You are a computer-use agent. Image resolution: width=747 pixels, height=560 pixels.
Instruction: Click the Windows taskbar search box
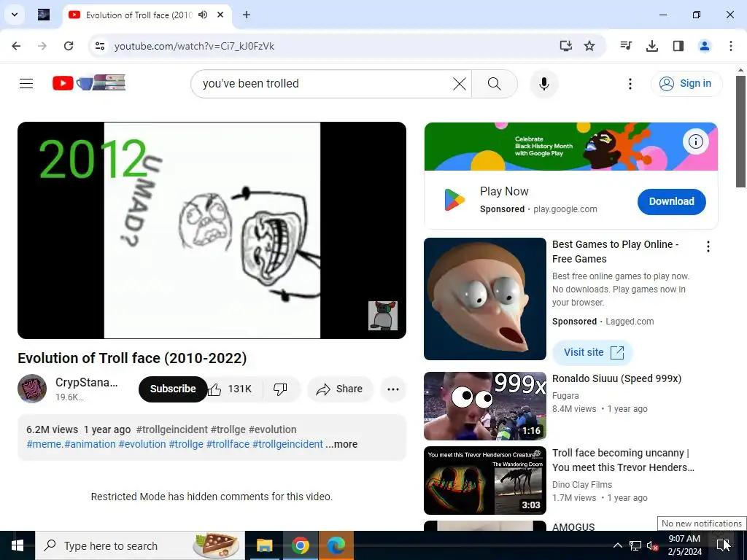(140, 545)
